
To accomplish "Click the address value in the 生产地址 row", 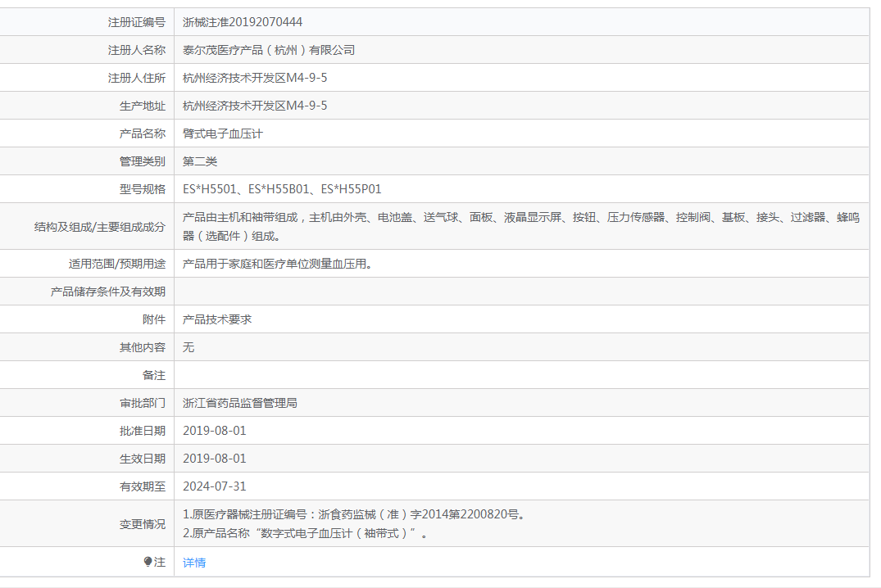I will [255, 106].
